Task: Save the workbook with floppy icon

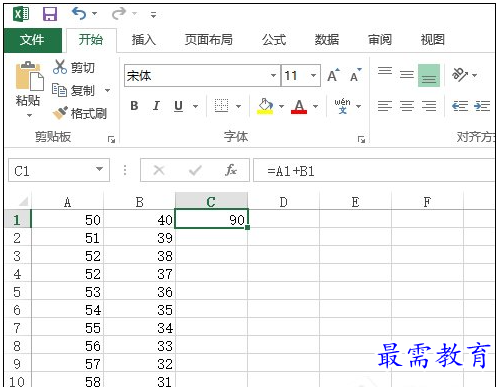Action: [50, 14]
